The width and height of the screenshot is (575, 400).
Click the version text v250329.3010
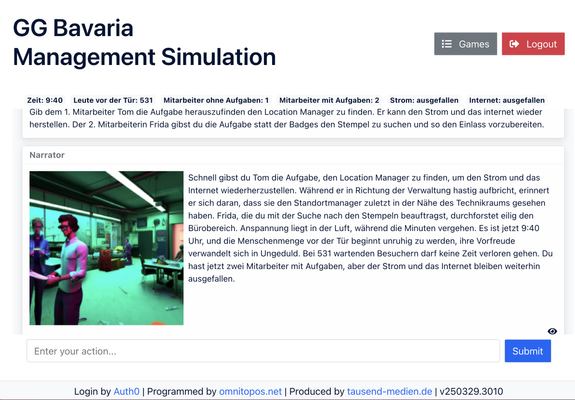(x=471, y=392)
